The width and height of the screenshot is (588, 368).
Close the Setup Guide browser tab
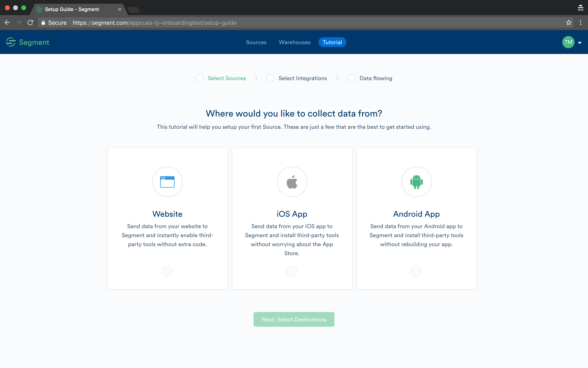120,9
